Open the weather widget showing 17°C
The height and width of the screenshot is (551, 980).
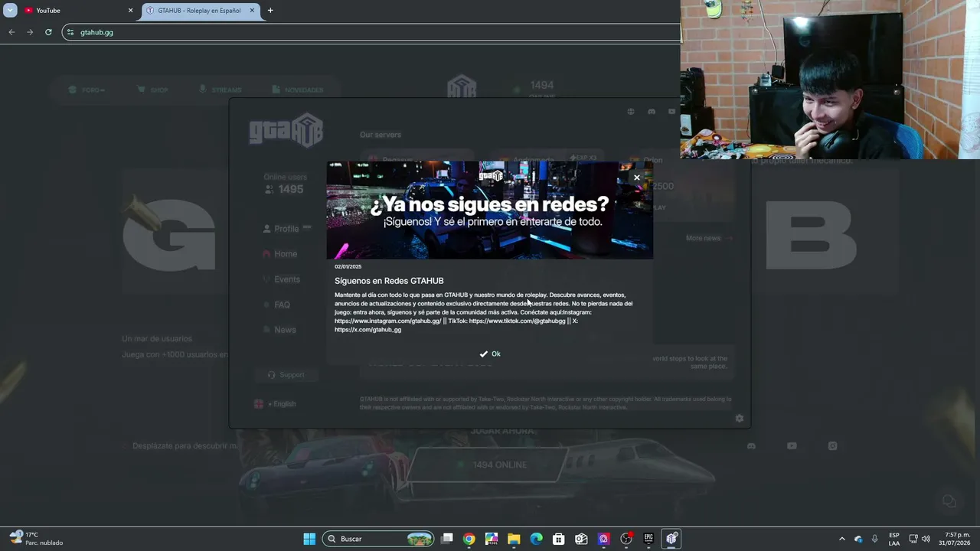[x=37, y=539]
